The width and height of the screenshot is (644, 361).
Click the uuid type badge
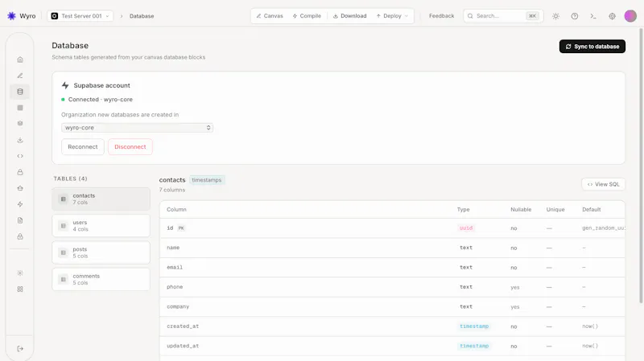click(x=466, y=228)
